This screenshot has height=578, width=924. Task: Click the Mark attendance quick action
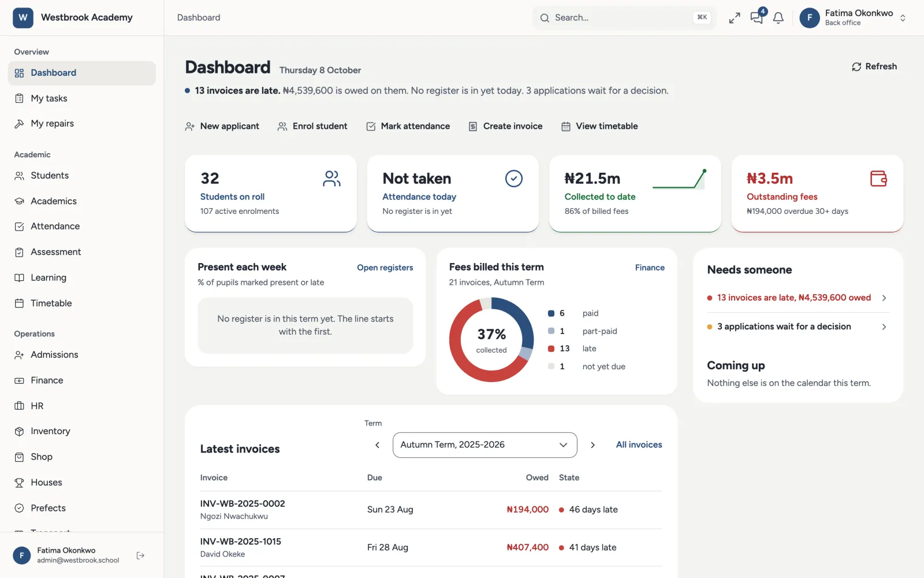coord(408,126)
